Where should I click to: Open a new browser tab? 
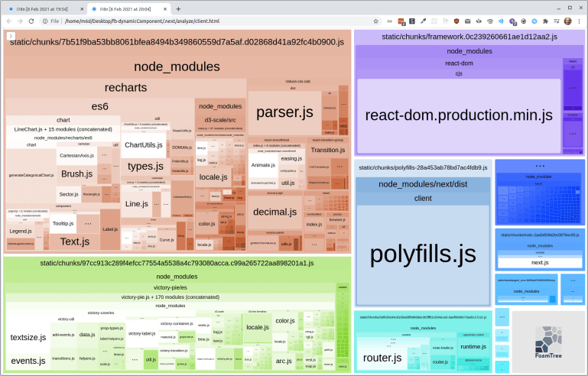click(x=178, y=8)
